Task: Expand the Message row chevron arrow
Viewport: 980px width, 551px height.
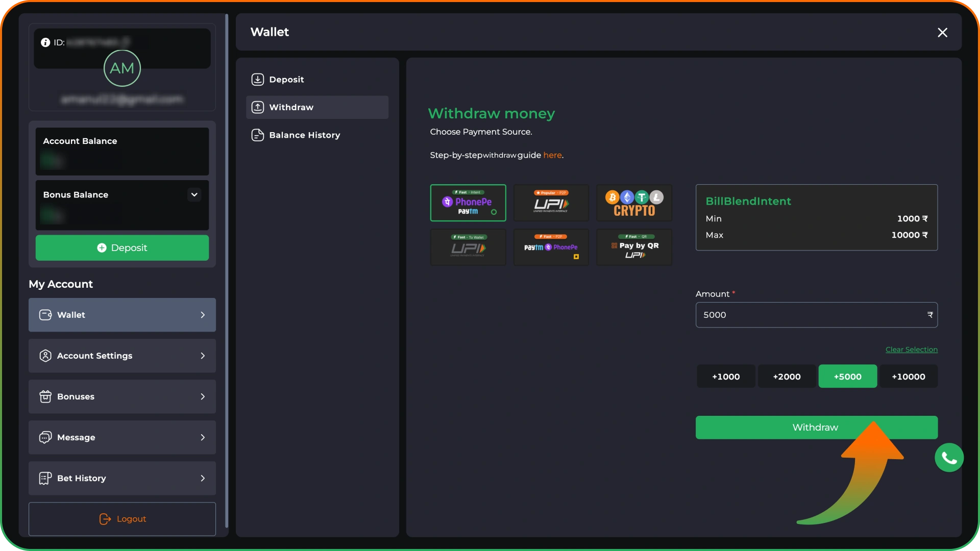Action: [x=203, y=437]
